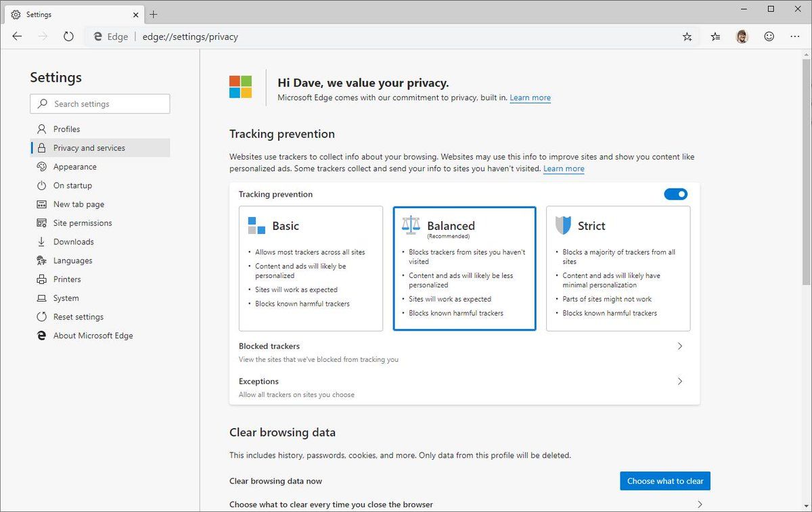Expand the Exceptions row chevron

click(680, 381)
